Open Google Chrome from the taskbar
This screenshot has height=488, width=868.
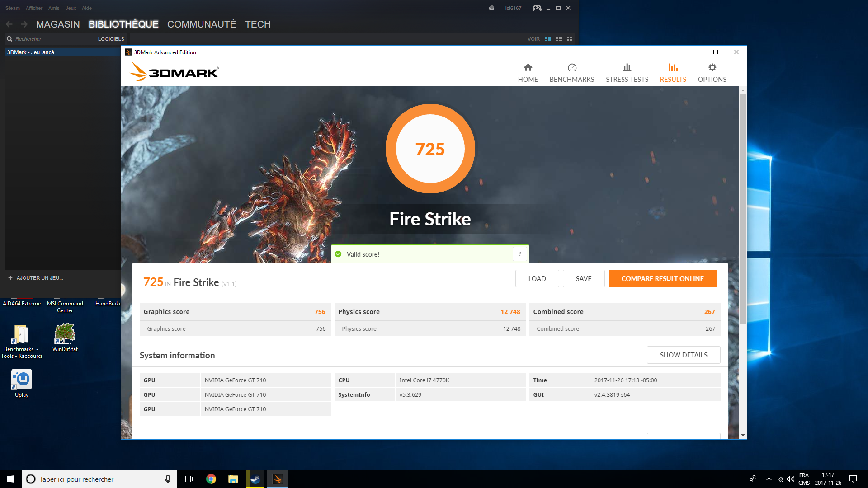[211, 479]
